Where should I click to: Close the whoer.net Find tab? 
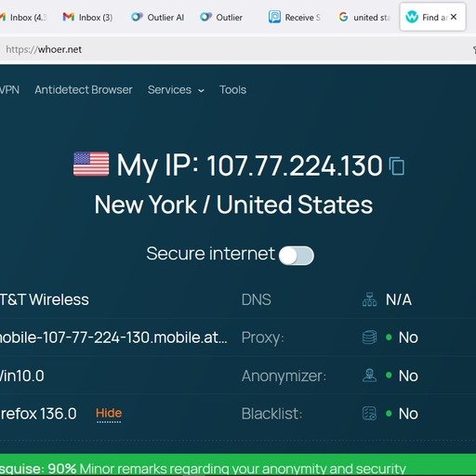click(x=454, y=17)
